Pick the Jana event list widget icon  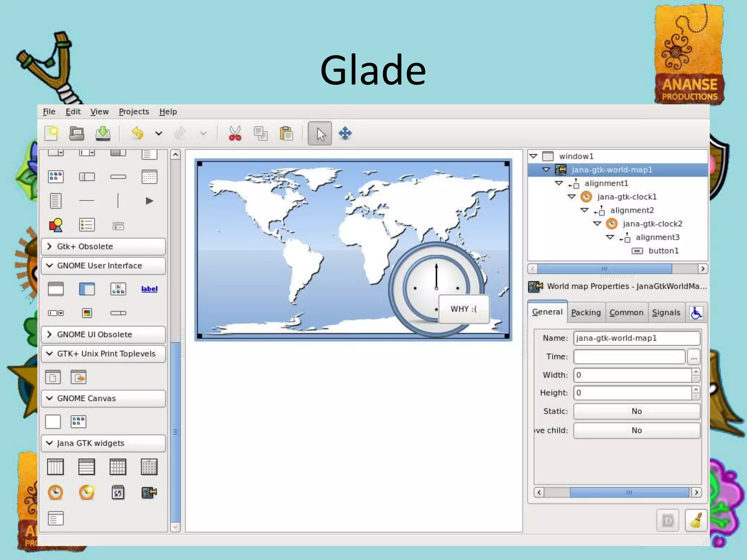tap(87, 467)
